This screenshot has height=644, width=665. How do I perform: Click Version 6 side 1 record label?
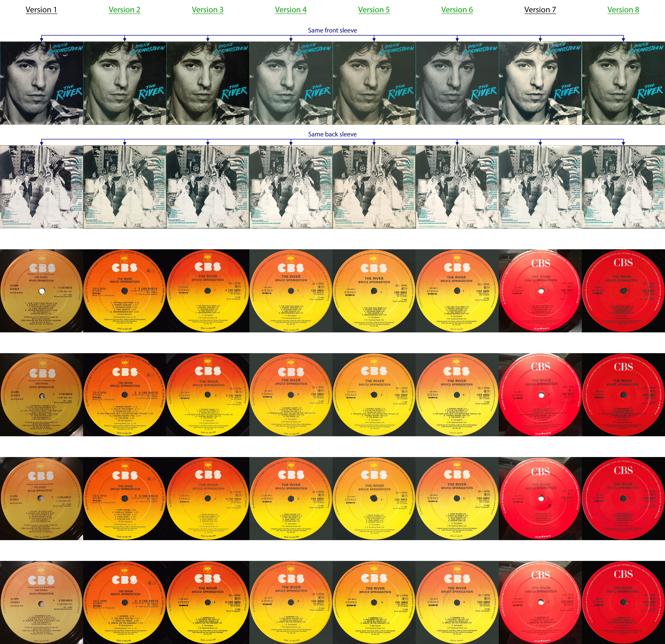tap(457, 291)
